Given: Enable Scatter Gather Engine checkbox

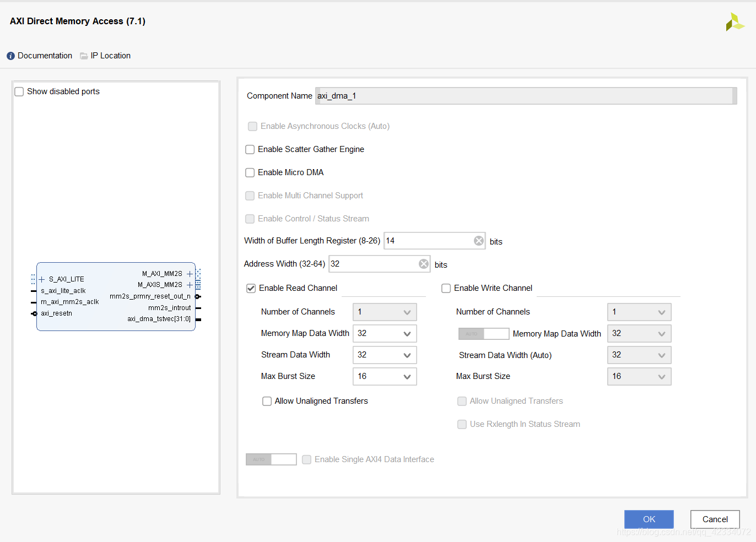Looking at the screenshot, I should [250, 149].
